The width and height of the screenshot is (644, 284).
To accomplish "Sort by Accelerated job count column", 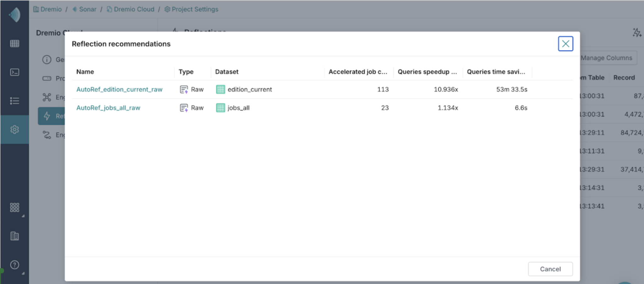I will pyautogui.click(x=358, y=72).
